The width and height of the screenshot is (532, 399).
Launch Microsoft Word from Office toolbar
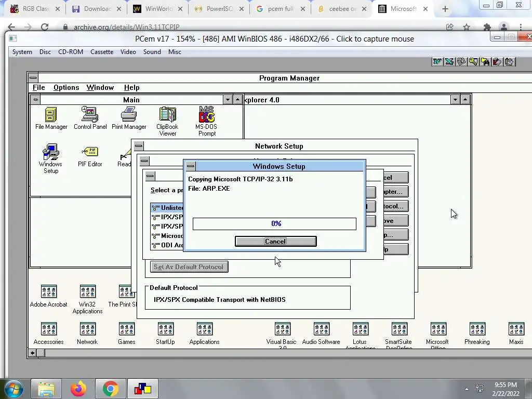coord(437,62)
